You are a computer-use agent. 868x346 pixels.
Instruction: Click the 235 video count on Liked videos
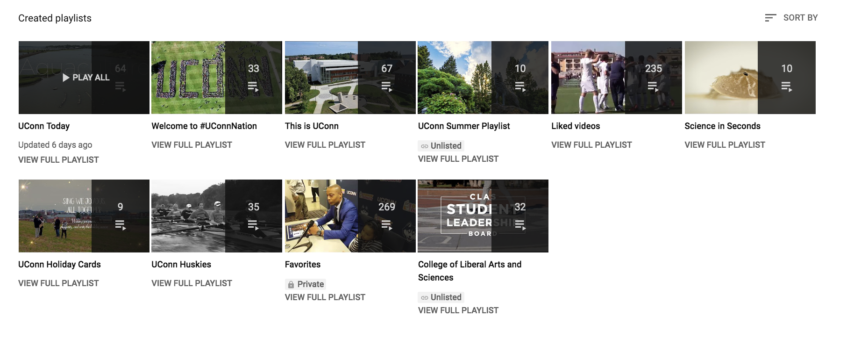[x=653, y=69]
